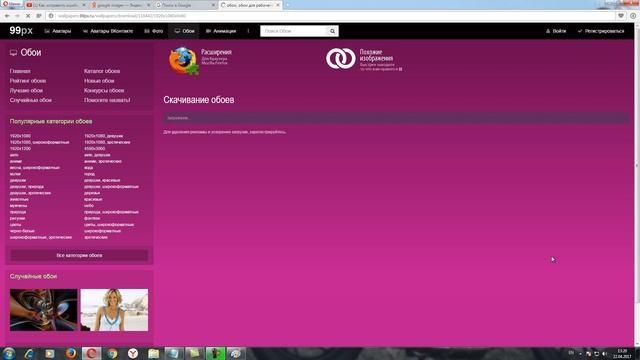Viewport: 640px width, 360px height.
Task: Open the Opera menu button
Action: (11, 4)
